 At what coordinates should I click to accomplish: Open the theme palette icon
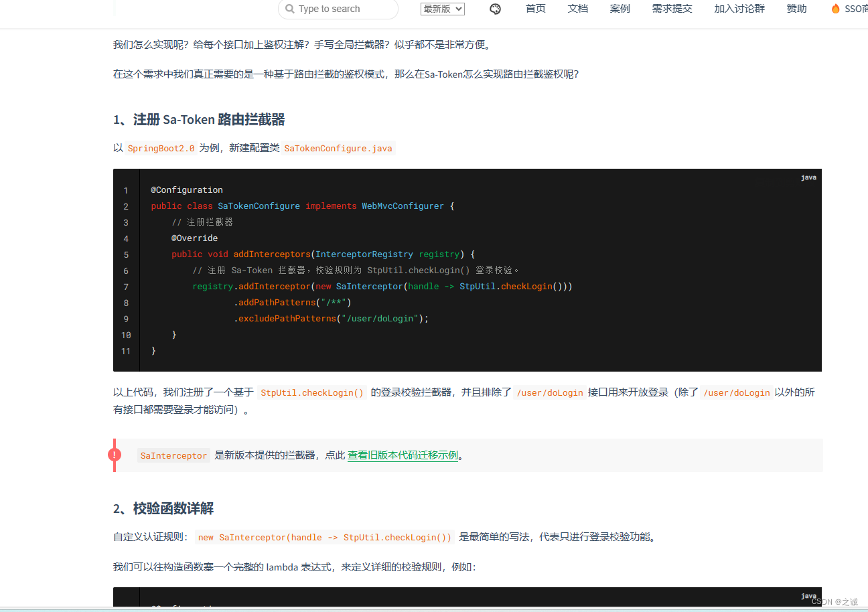(495, 9)
